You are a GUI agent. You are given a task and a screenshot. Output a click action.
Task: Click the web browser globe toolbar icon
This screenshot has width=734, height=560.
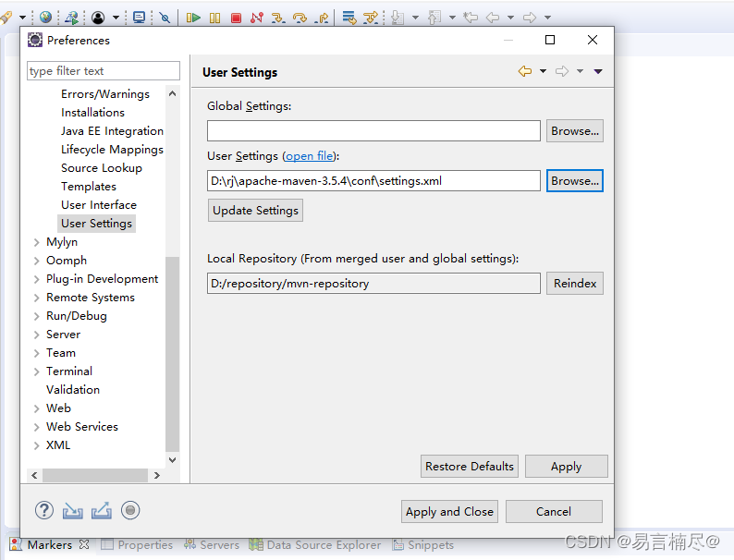pos(45,18)
